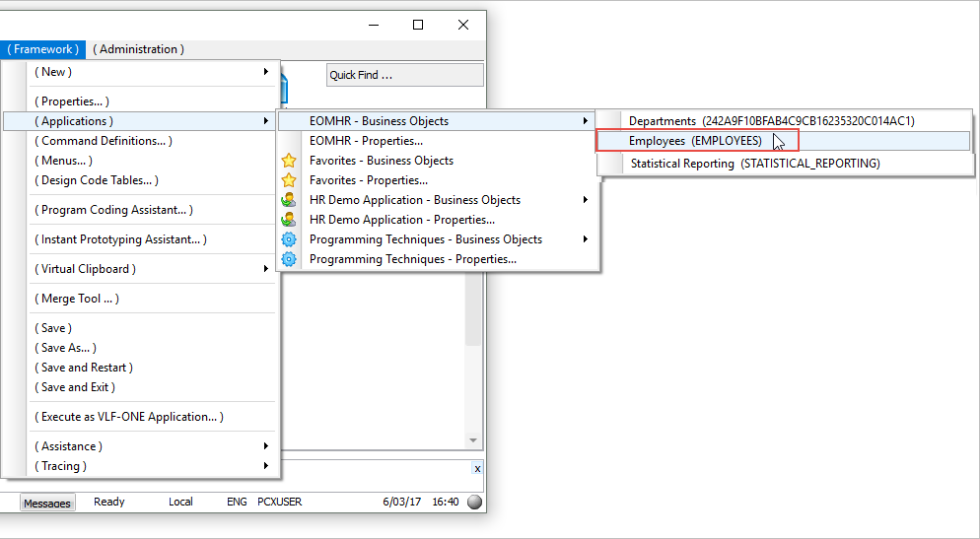Open HR Demo Application - Properties...

[438, 220]
